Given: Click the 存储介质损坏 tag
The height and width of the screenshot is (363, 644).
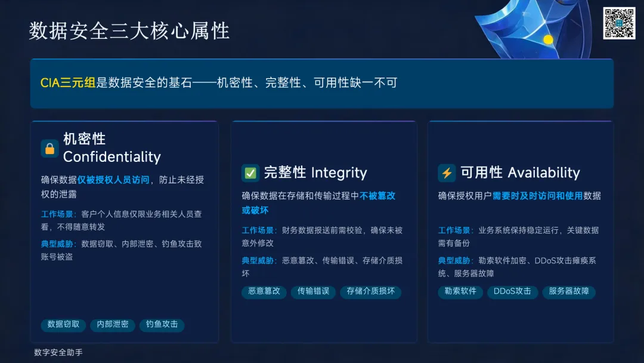Looking at the screenshot, I should (x=370, y=291).
